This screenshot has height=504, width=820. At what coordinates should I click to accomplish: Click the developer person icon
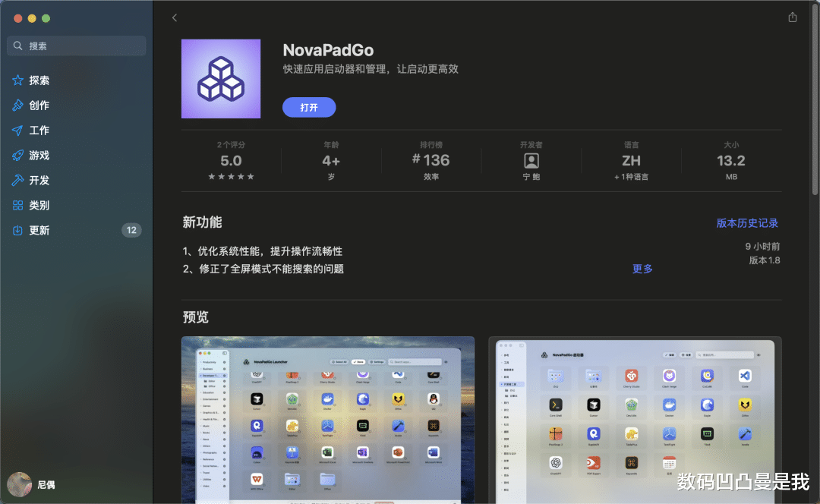[x=531, y=160]
